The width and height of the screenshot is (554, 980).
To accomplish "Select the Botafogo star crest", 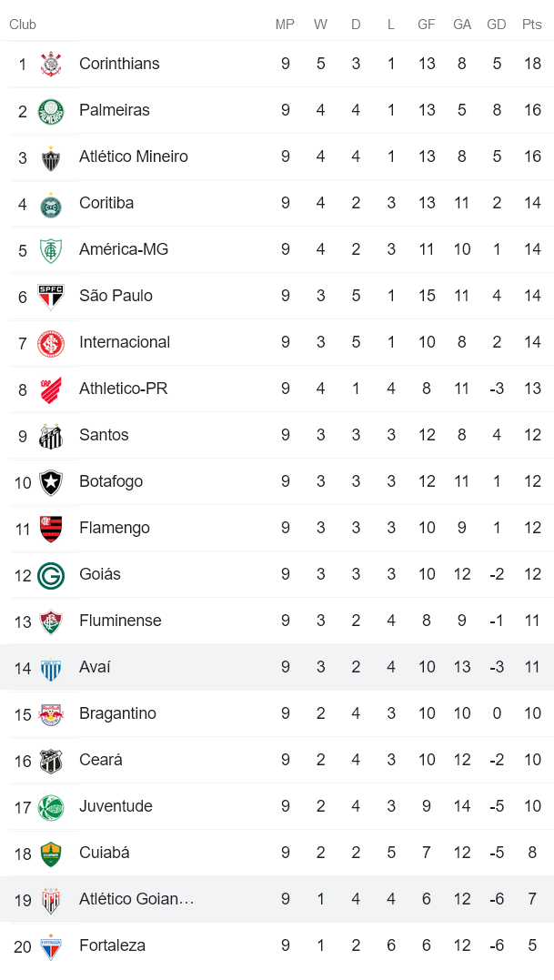I will [x=52, y=481].
